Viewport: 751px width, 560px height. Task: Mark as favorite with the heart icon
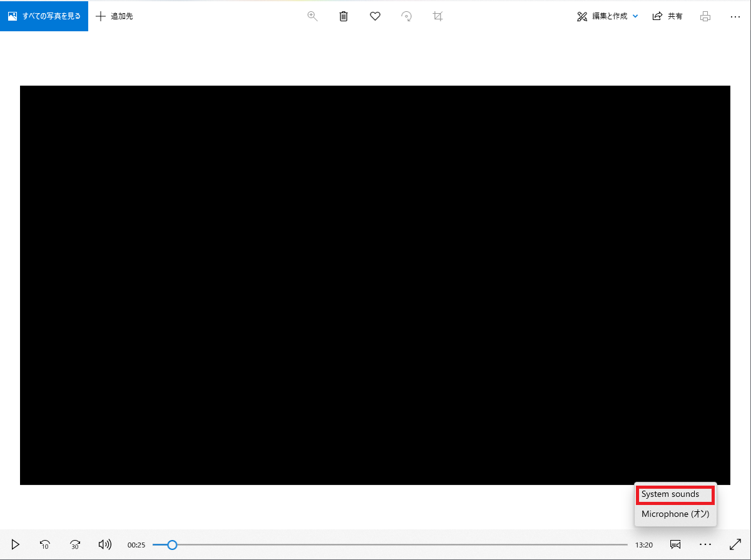[375, 16]
